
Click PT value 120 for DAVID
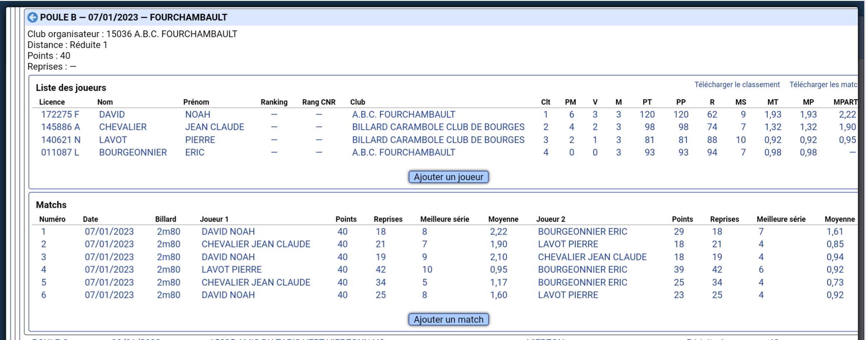(x=647, y=115)
